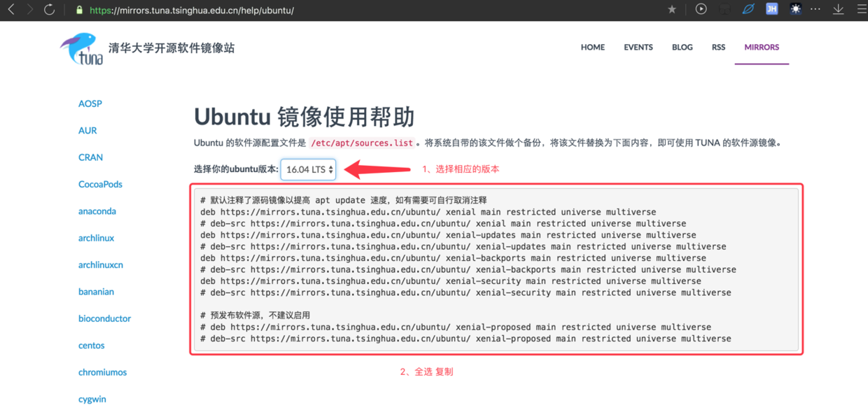
Task: Go forward using the browser forward arrow
Action: [29, 10]
